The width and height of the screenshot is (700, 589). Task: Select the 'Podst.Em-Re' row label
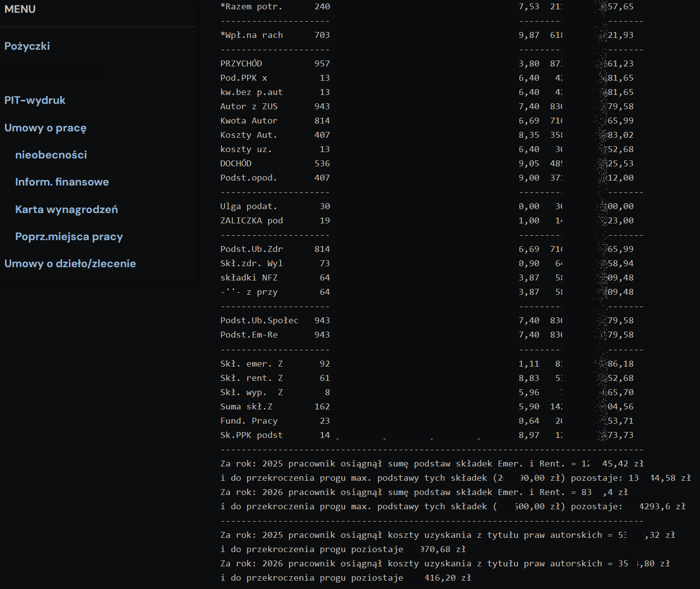point(249,335)
